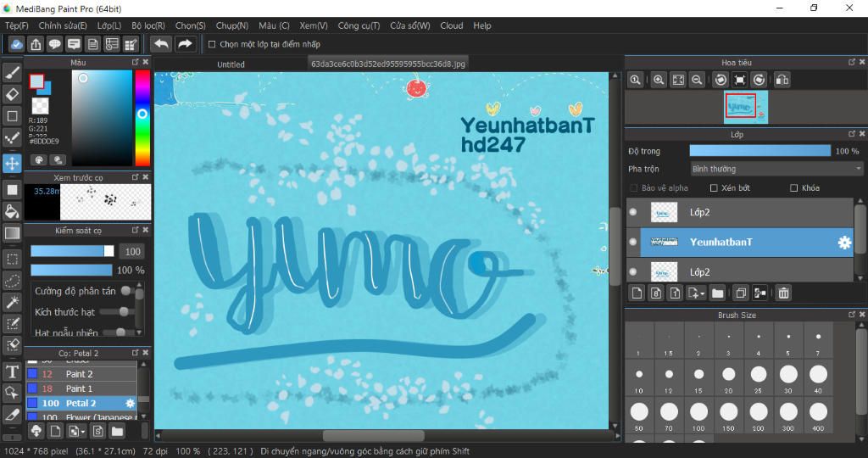This screenshot has width=868, height=458.
Task: Select the Bucket fill tool
Action: coord(12,211)
